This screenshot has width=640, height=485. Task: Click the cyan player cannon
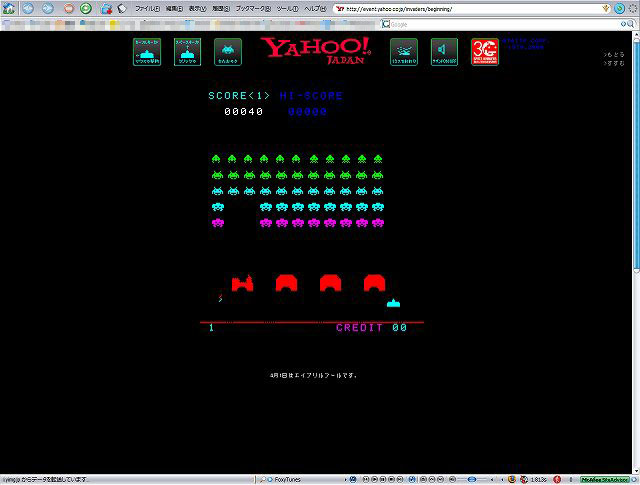pyautogui.click(x=393, y=303)
